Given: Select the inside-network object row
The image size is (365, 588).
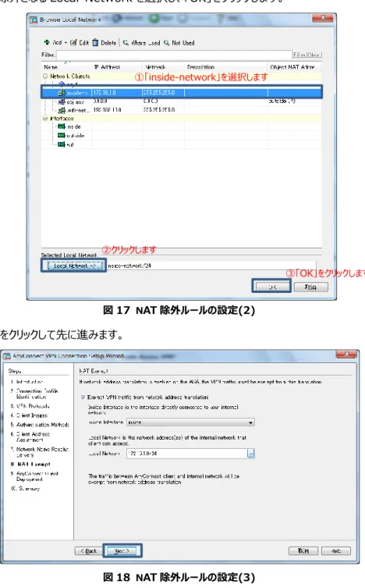Looking at the screenshot, I should 181,92.
